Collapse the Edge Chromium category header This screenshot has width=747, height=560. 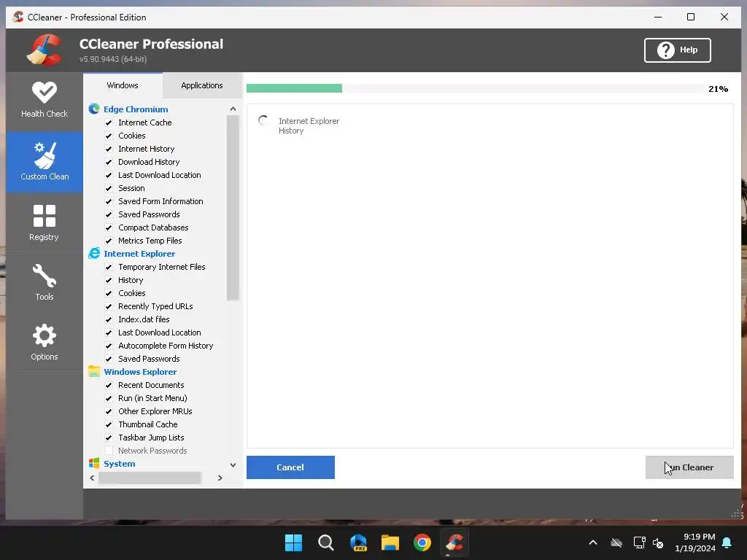click(136, 109)
